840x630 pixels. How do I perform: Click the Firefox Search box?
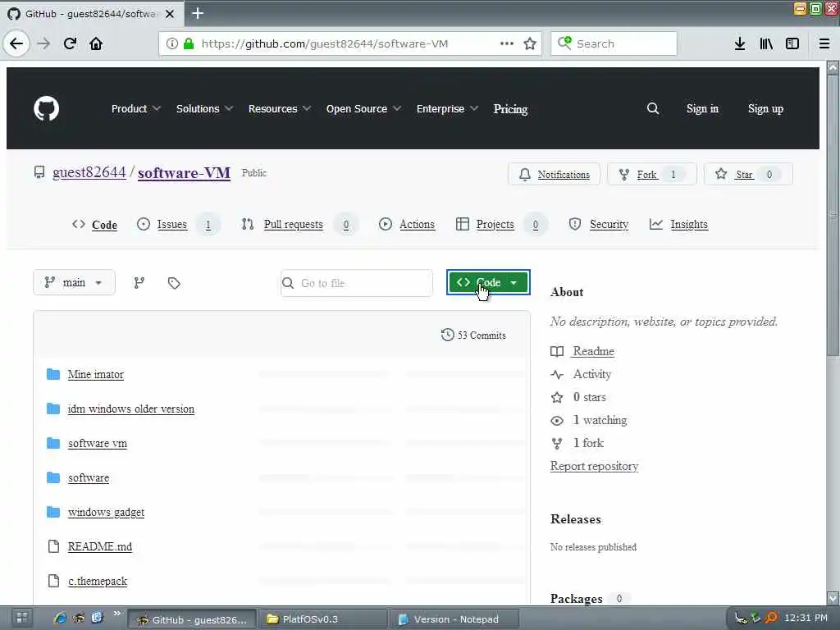pos(614,43)
